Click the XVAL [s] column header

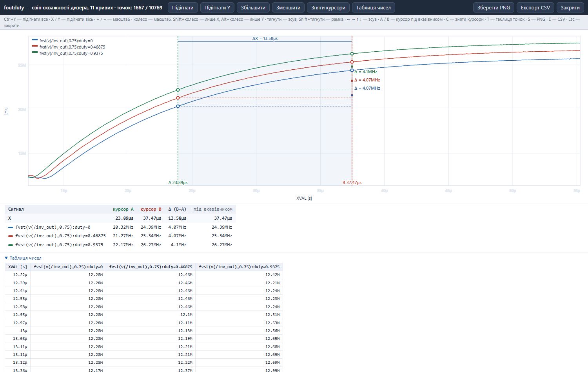pyautogui.click(x=18, y=267)
